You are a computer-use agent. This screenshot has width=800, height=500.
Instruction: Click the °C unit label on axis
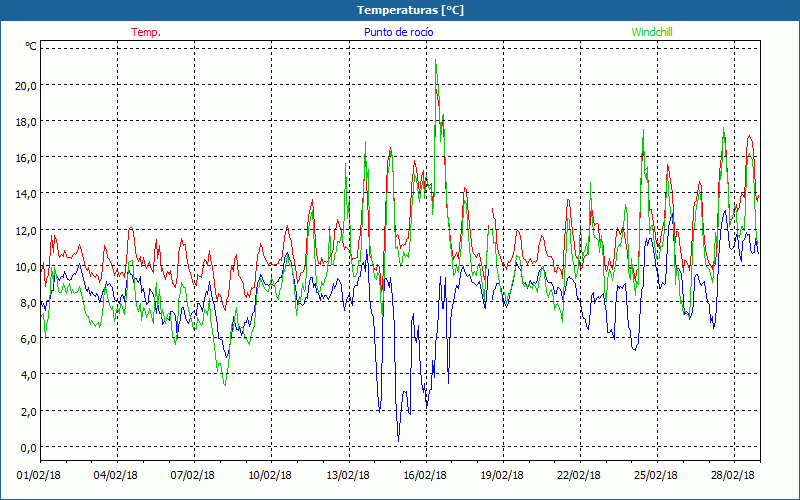point(31,46)
